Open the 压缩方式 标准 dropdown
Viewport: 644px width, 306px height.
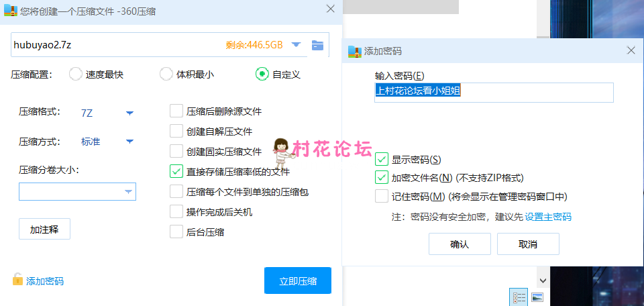[129, 142]
